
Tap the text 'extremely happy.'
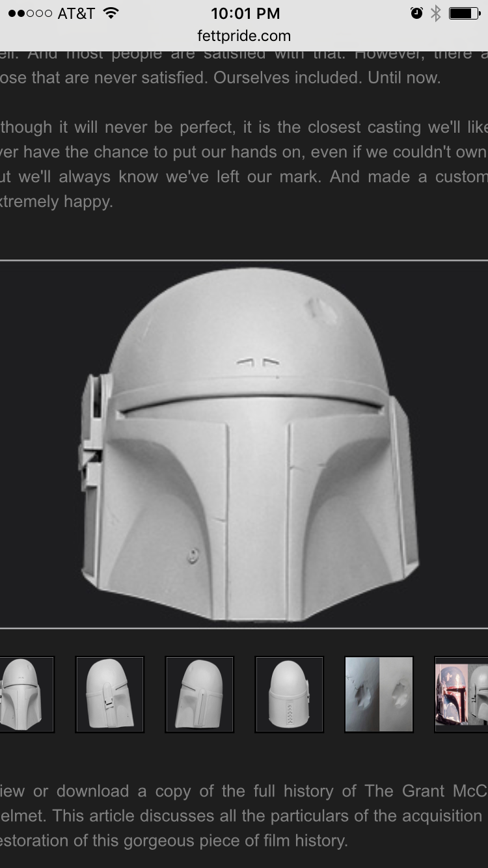click(57, 202)
